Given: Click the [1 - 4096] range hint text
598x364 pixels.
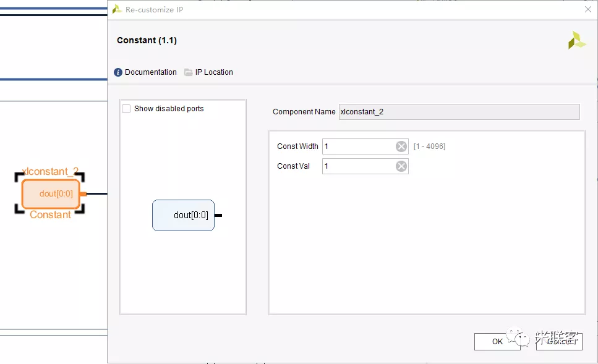Looking at the screenshot, I should coord(429,146).
